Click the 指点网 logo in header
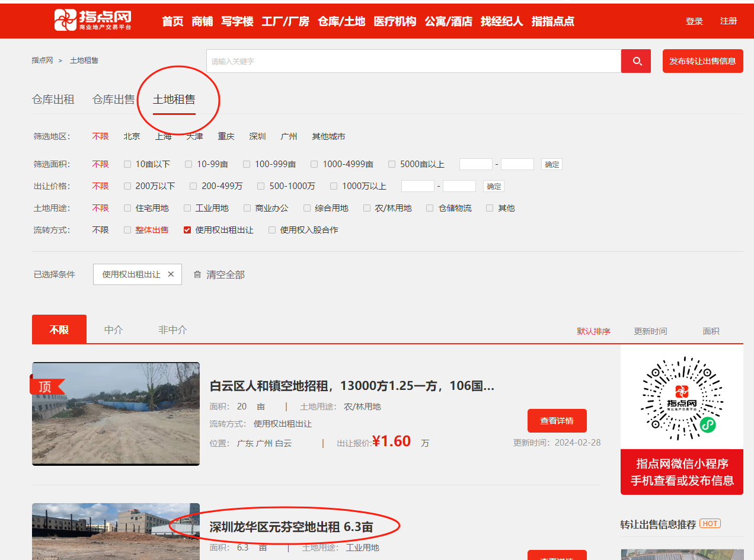The image size is (754, 560). (93, 20)
